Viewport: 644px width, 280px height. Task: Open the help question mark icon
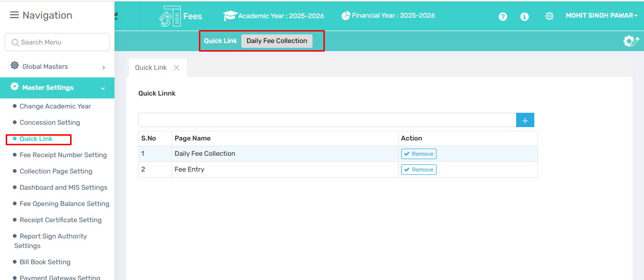coord(503,16)
